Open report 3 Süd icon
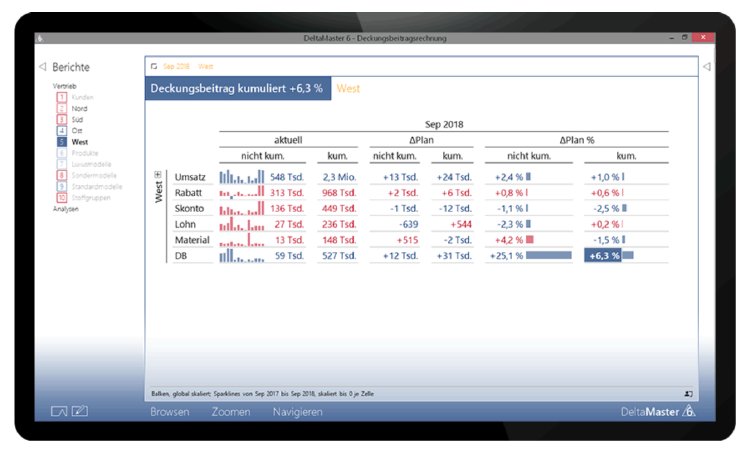 (62, 119)
